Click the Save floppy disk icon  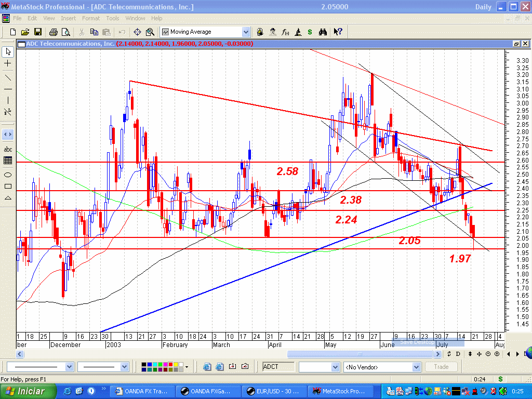point(37,32)
